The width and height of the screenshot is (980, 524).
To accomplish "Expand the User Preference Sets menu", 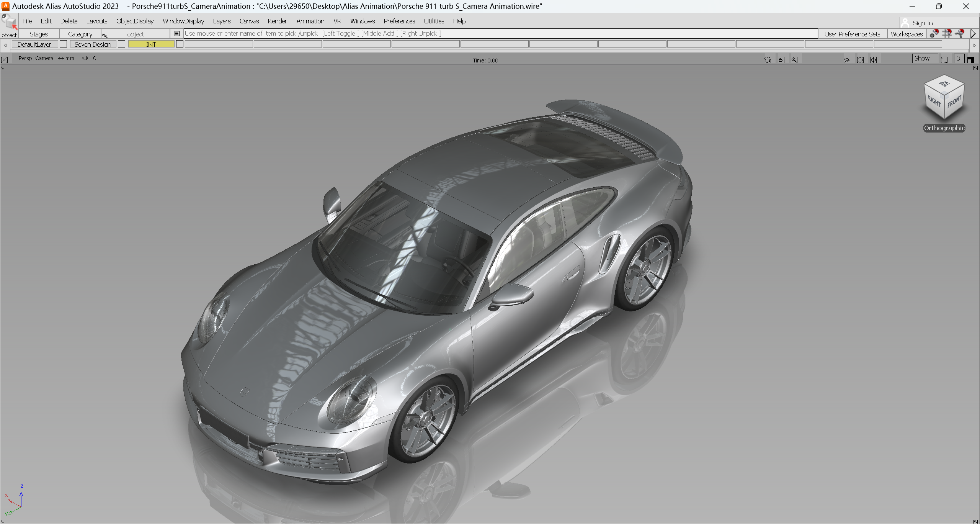I will [x=852, y=34].
